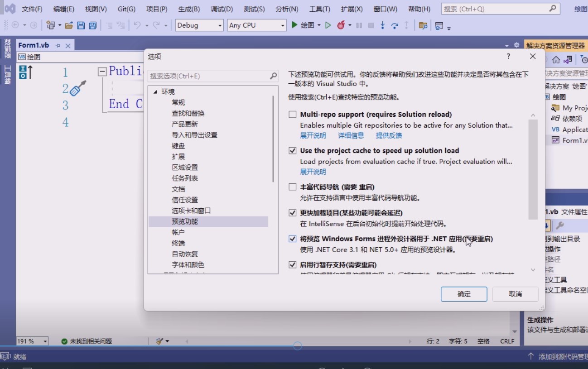Select 字体和颜色 in options tree

pyautogui.click(x=188, y=265)
